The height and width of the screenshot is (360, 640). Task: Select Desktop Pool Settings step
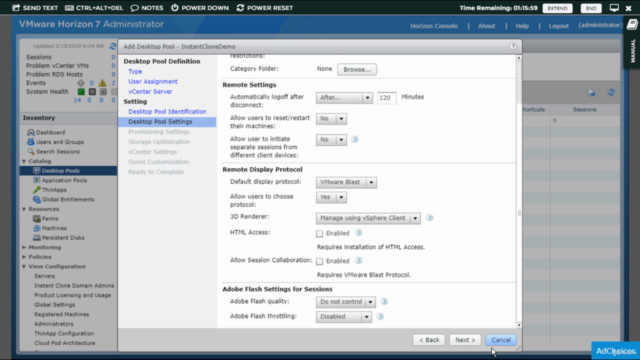[167, 122]
